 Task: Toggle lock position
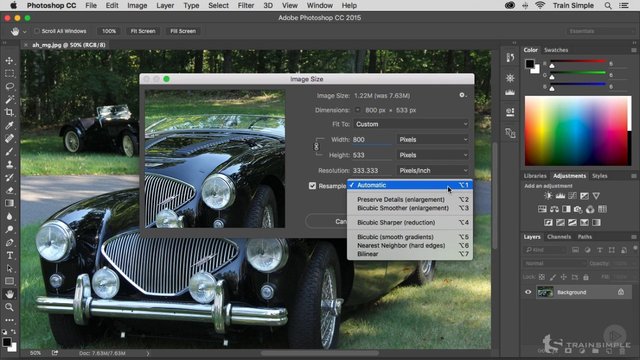(x=564, y=277)
